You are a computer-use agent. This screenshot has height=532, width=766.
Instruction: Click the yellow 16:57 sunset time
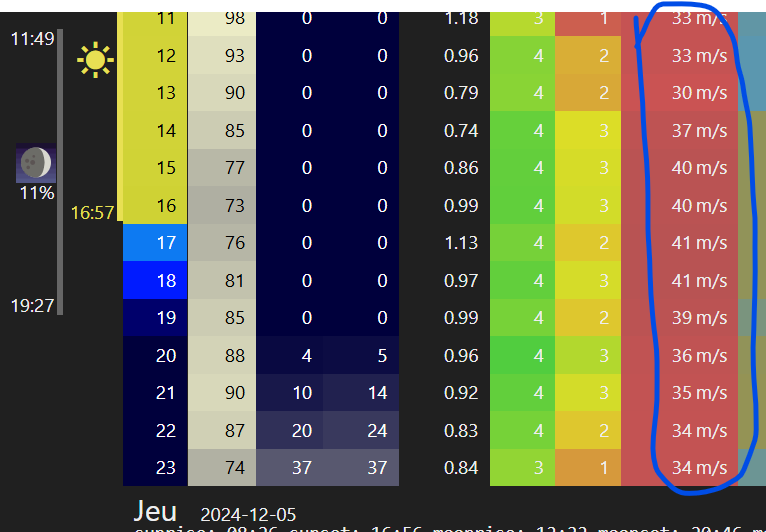(x=93, y=213)
